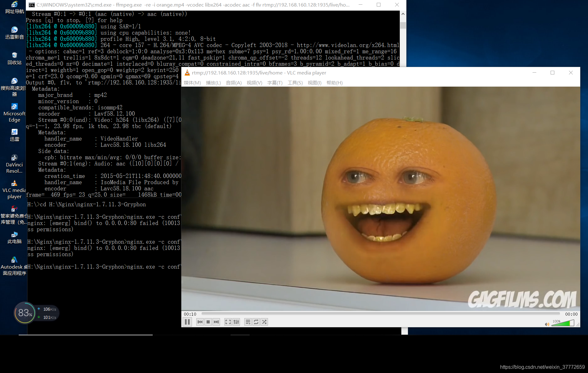Maximize the ffmpeg cmd window
Image resolution: width=588 pixels, height=373 pixels.
379,5
